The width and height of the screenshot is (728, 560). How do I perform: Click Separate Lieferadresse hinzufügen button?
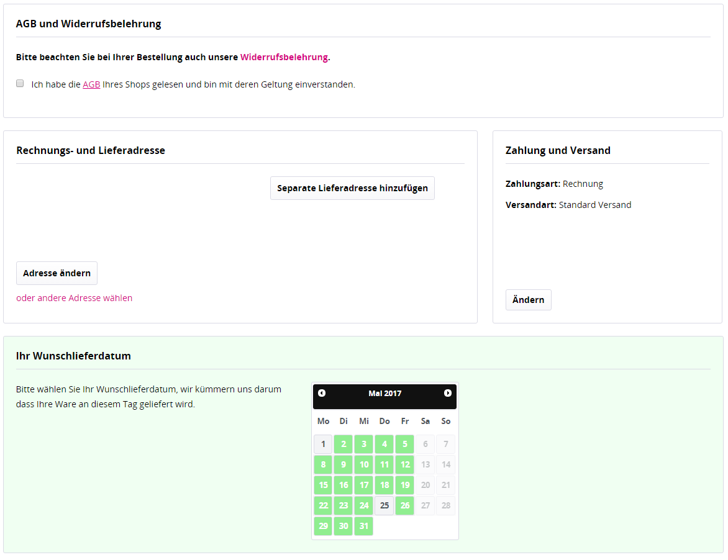click(x=352, y=188)
